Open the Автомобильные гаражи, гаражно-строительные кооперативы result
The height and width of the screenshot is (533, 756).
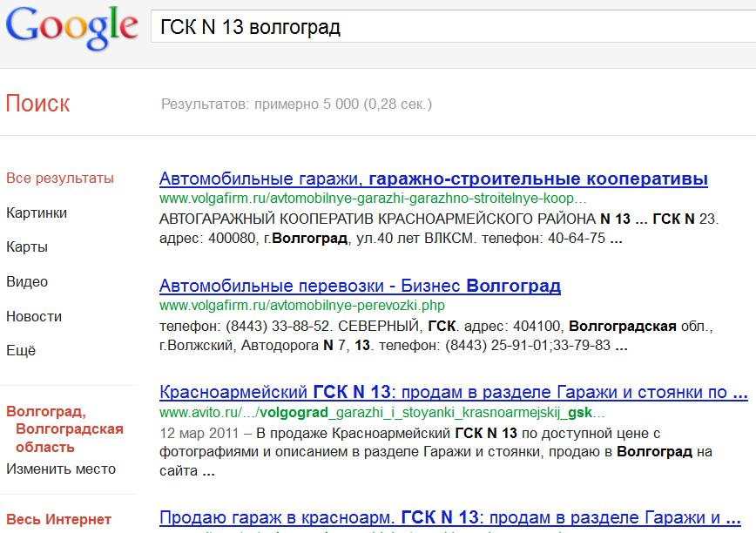[434, 179]
